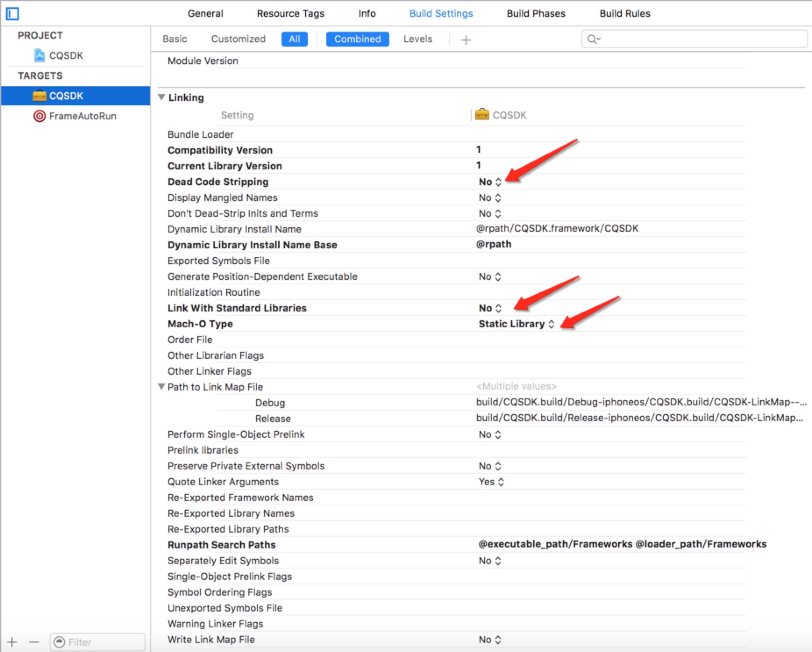This screenshot has height=652, width=812.
Task: Open the Build Rules tab
Action: pos(625,13)
